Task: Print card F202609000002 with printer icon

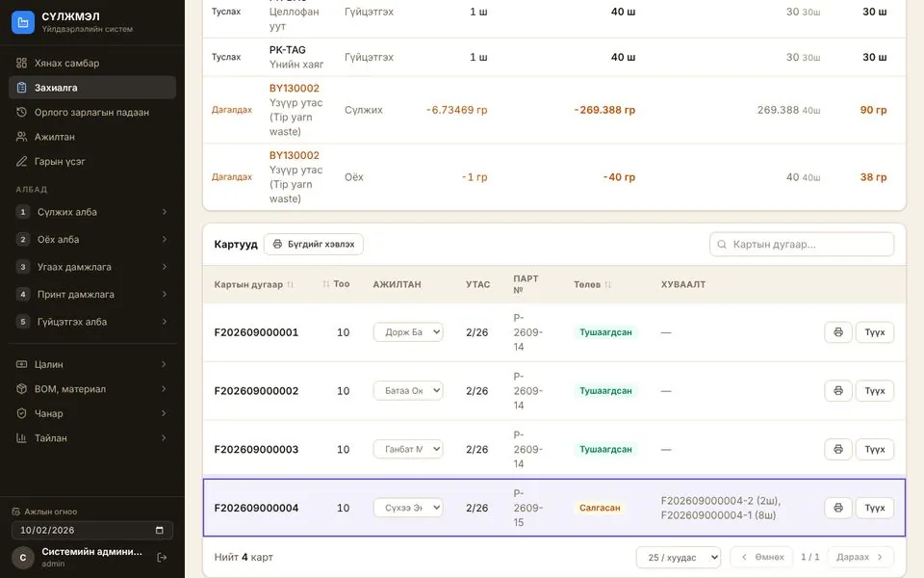Action: tap(838, 390)
